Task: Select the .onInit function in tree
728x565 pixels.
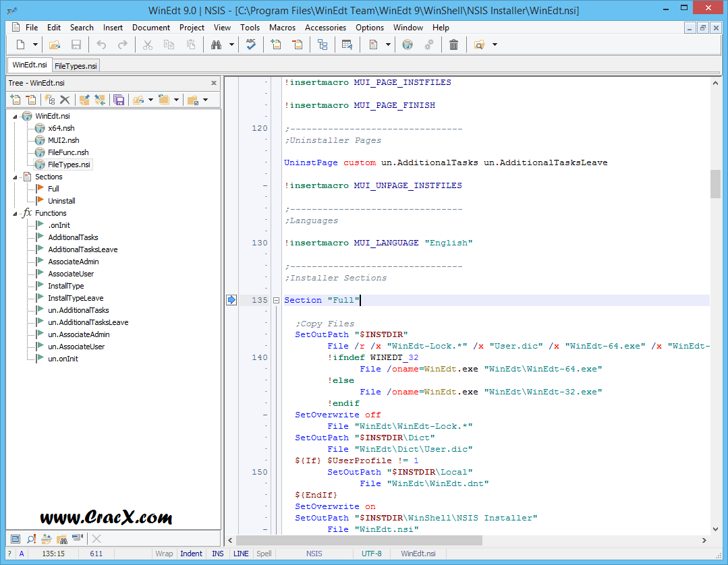Action: (x=59, y=225)
